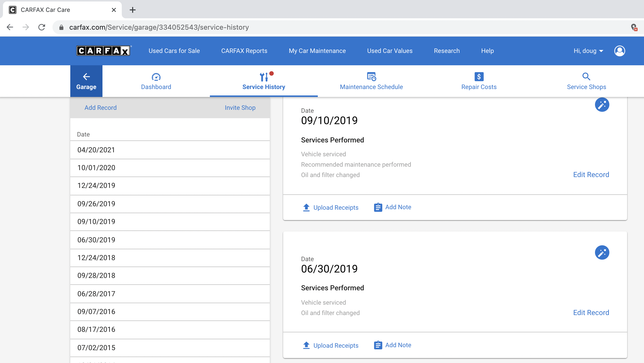Select the 09/10/2019 date row in list
Image resolution: width=644 pixels, height=363 pixels.
tap(170, 222)
